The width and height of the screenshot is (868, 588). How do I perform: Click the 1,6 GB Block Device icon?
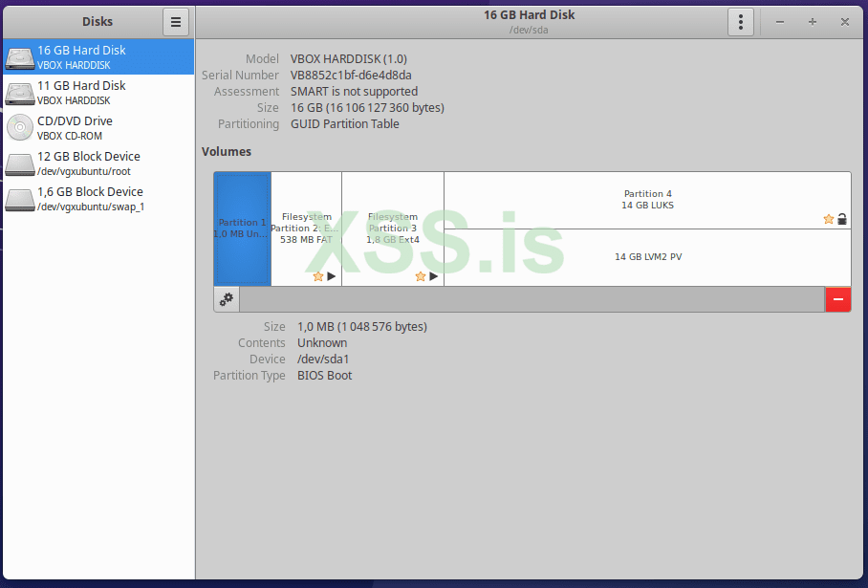[x=20, y=199]
